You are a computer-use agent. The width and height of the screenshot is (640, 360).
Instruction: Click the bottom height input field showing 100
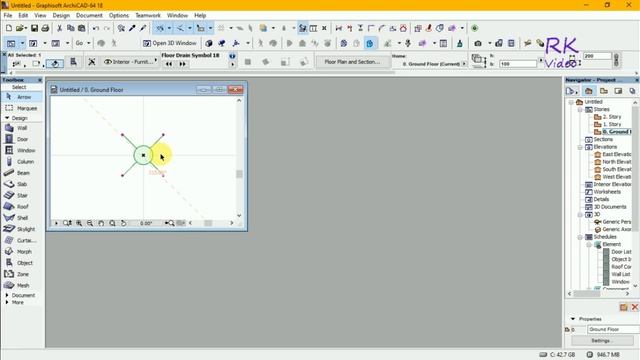(x=518, y=64)
